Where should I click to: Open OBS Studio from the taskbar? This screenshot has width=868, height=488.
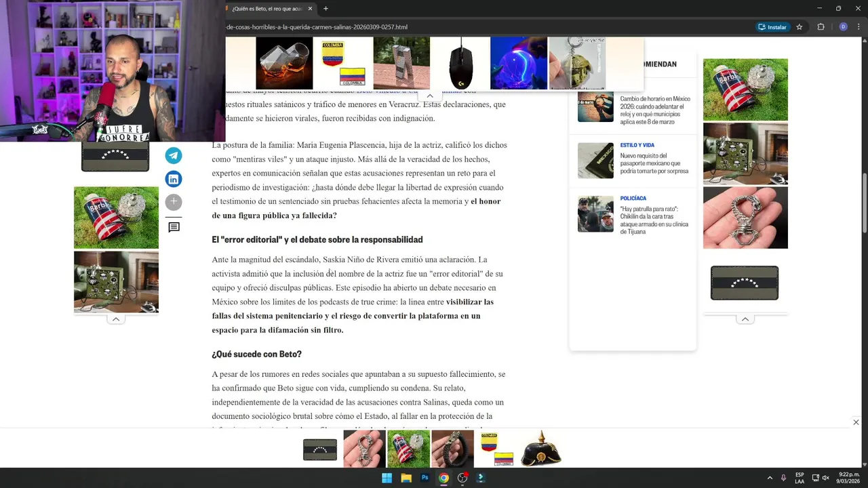(x=462, y=478)
